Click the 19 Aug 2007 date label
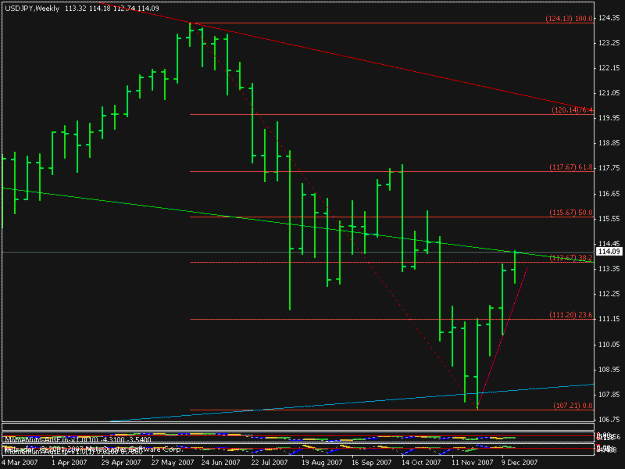This screenshot has width=625, height=469. (322, 463)
